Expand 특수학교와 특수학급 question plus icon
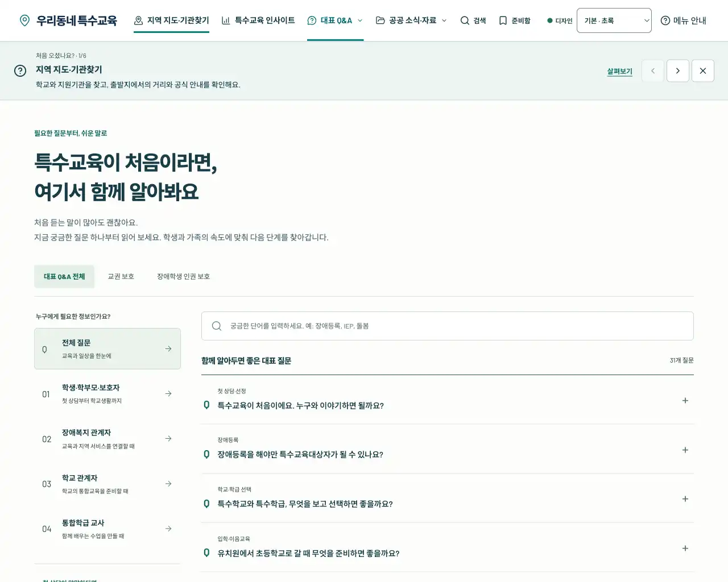Image resolution: width=728 pixels, height=582 pixels. point(685,499)
